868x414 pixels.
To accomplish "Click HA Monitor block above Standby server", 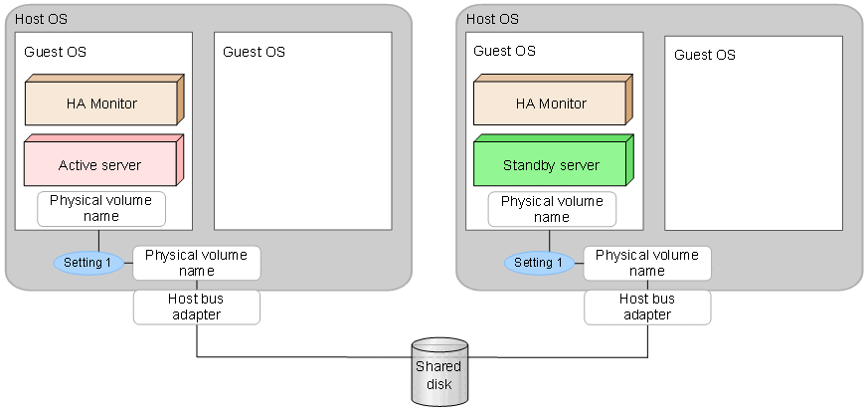I will [551, 103].
